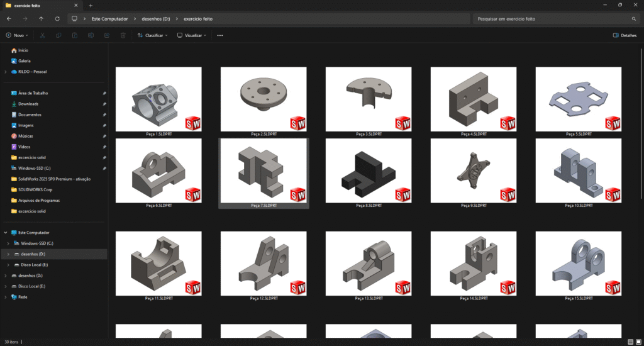Screen dimensions: 644x346
Task: Open the Início home item in sidebar
Action: 23,50
